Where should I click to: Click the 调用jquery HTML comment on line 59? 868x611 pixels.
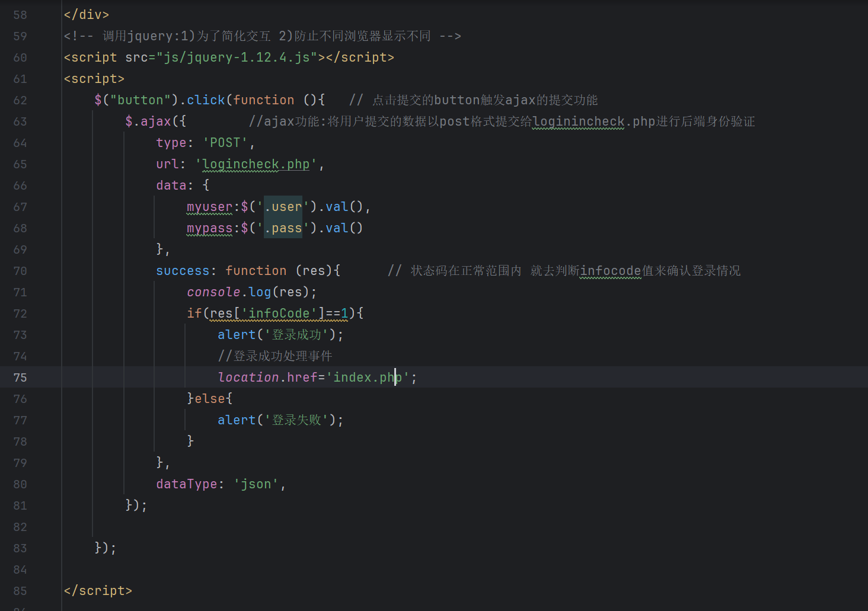pyautogui.click(x=263, y=36)
